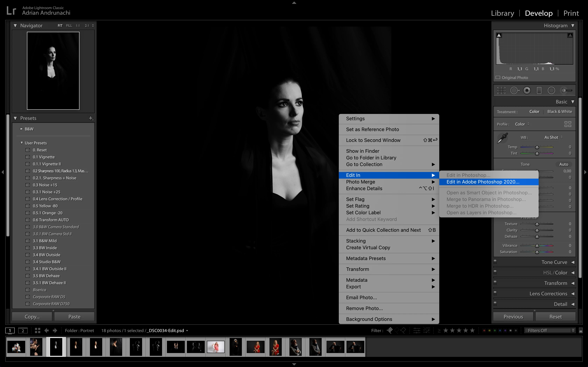The image size is (588, 367).
Task: Select the Spot Removal tool
Action: [514, 91]
